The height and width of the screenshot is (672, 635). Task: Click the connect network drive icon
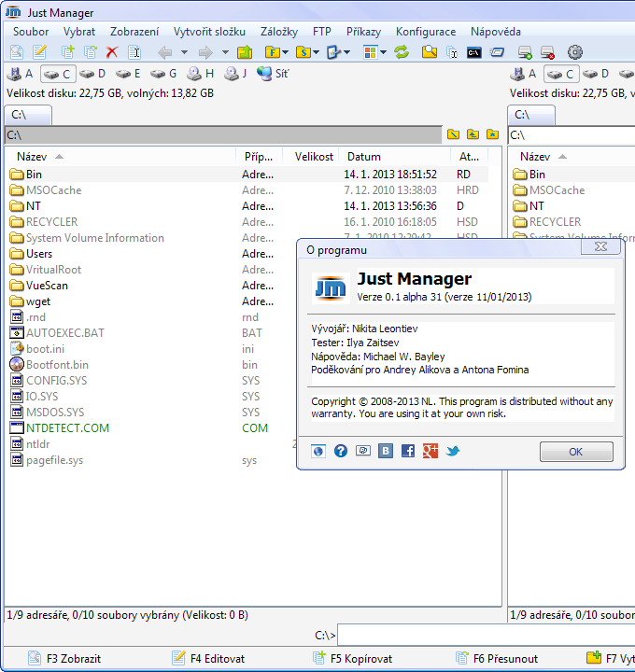(x=525, y=52)
